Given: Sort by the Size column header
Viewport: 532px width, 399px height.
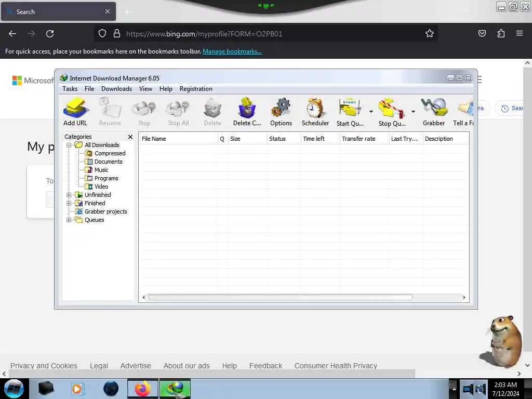Looking at the screenshot, I should click(247, 139).
